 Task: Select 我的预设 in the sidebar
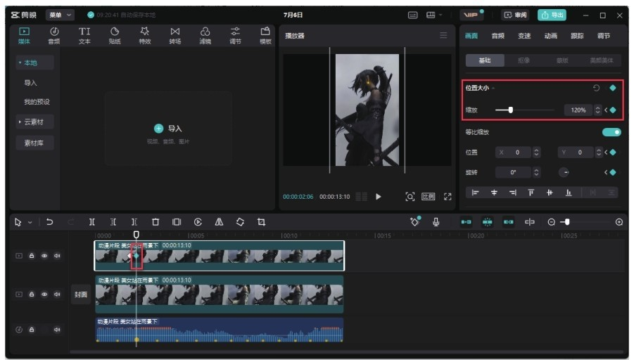point(37,102)
